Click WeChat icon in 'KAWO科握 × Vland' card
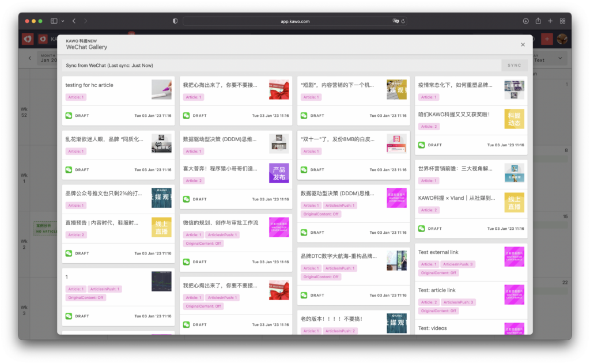 (x=421, y=228)
